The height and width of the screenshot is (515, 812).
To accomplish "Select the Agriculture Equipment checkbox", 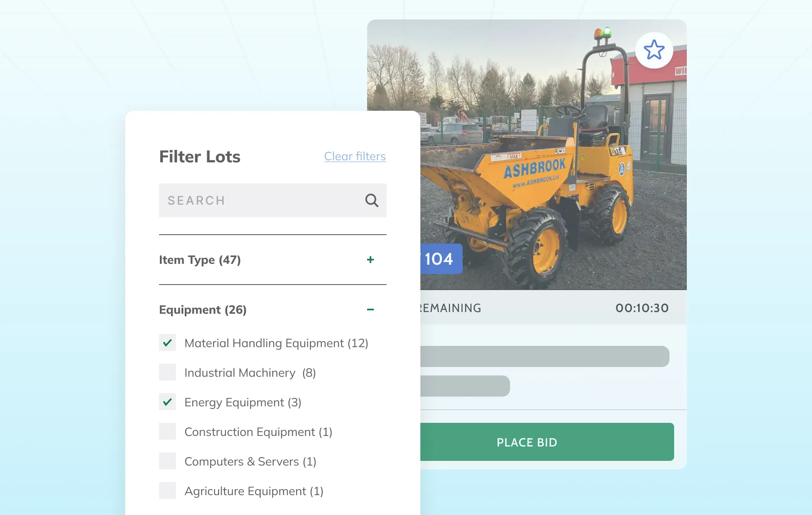I will [167, 490].
